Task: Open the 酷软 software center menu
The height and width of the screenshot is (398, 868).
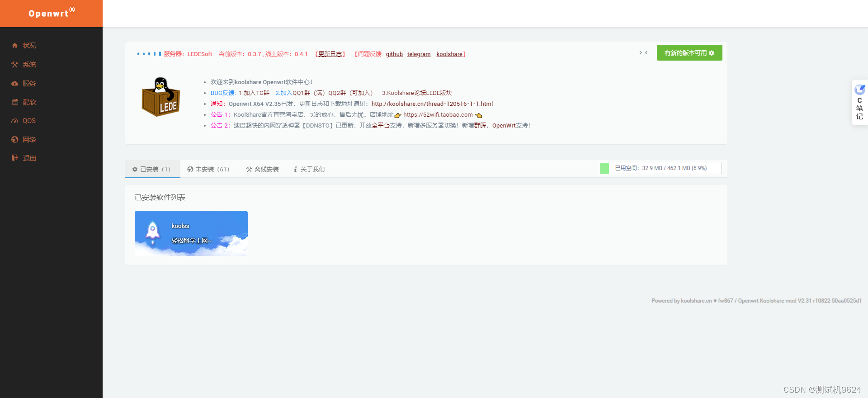Action: point(29,102)
